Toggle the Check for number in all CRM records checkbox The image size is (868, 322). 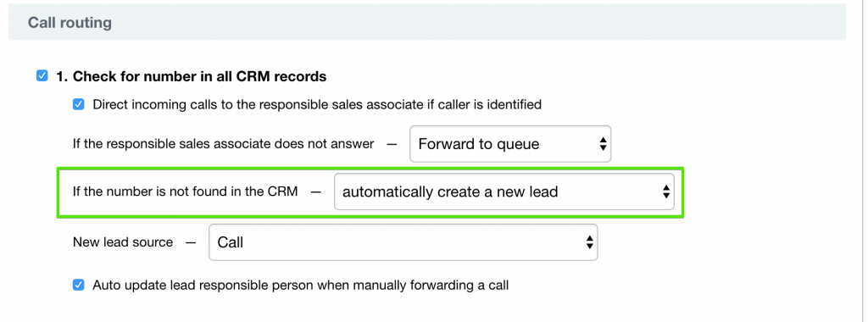[42, 75]
